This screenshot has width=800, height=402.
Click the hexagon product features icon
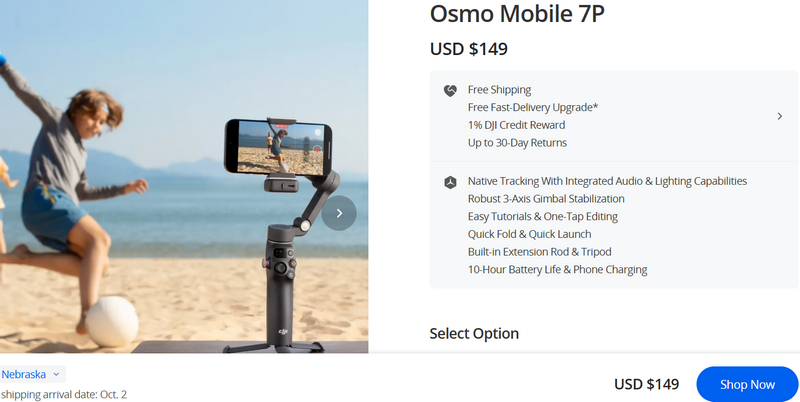pyautogui.click(x=450, y=182)
